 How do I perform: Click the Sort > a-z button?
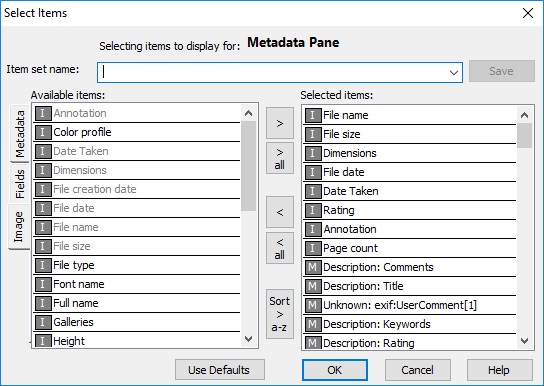click(280, 314)
